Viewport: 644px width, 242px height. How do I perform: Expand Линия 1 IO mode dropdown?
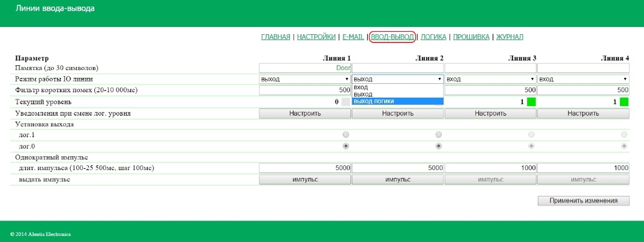pyautogui.click(x=305, y=79)
